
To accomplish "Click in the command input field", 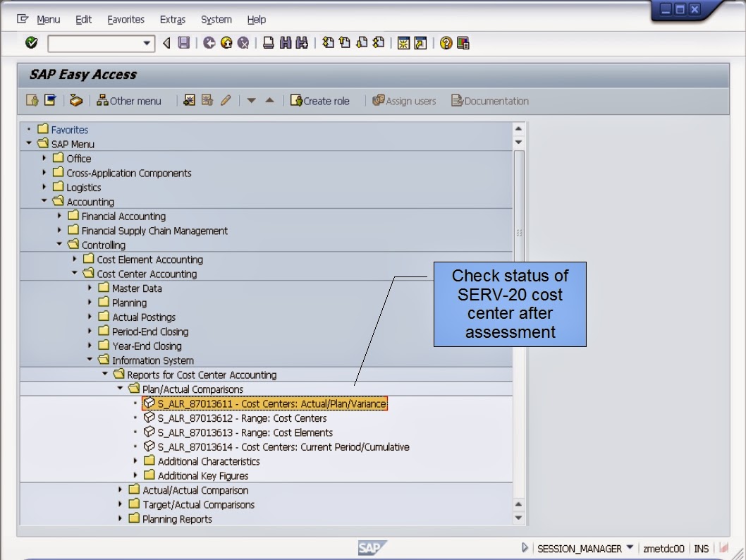I will tap(95, 44).
